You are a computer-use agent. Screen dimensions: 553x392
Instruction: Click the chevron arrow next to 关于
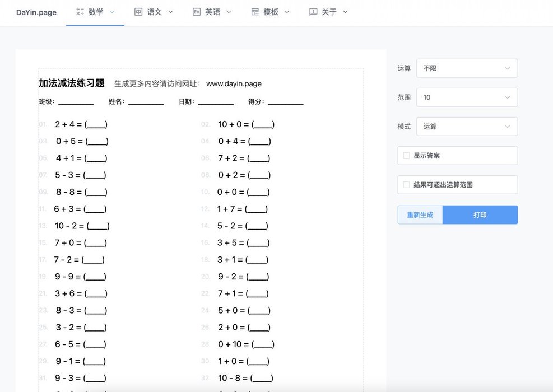pyautogui.click(x=345, y=12)
